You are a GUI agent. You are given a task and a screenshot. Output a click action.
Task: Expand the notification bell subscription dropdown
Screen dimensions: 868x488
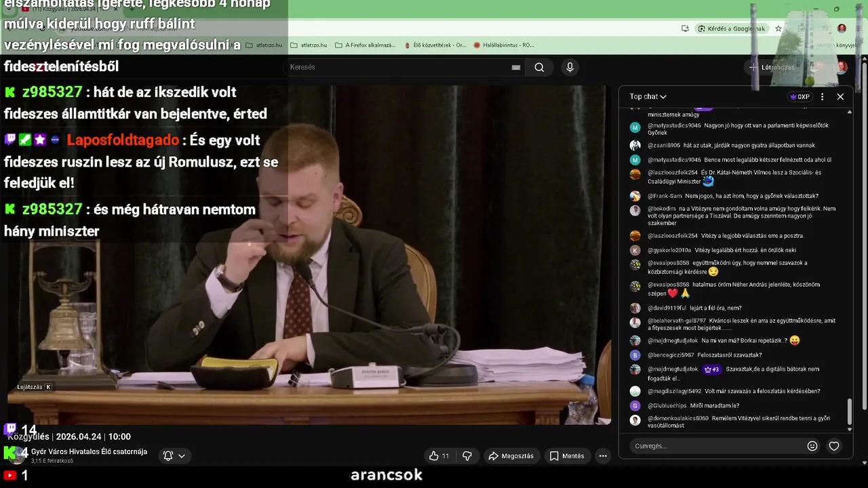[x=174, y=455]
